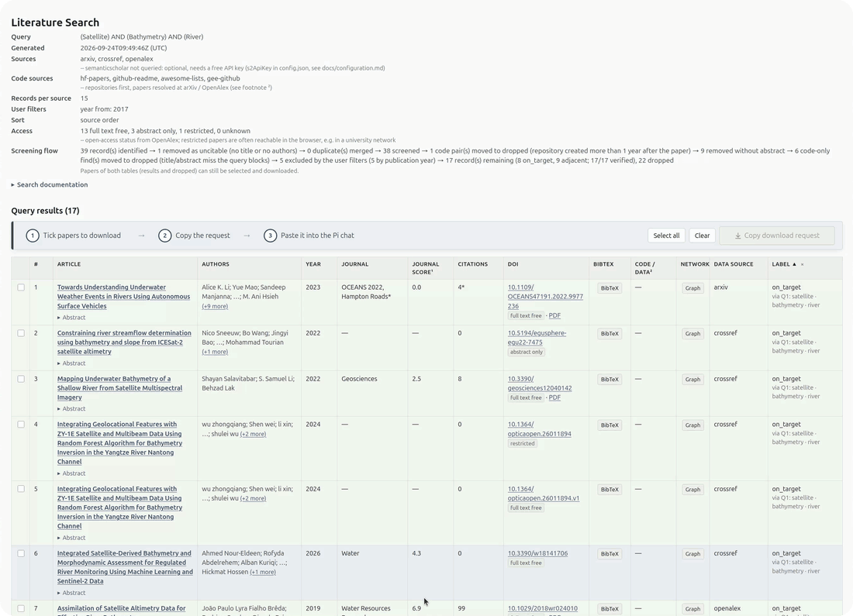Sort by the Citations column header

pyautogui.click(x=473, y=264)
